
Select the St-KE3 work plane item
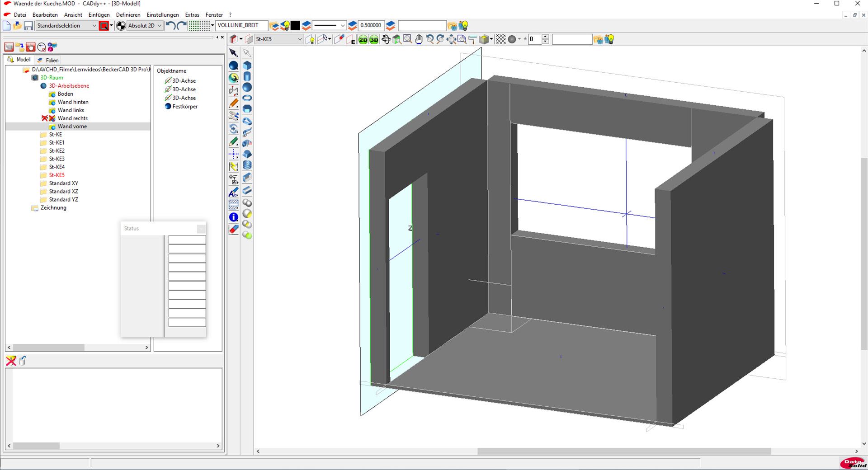tap(57, 159)
